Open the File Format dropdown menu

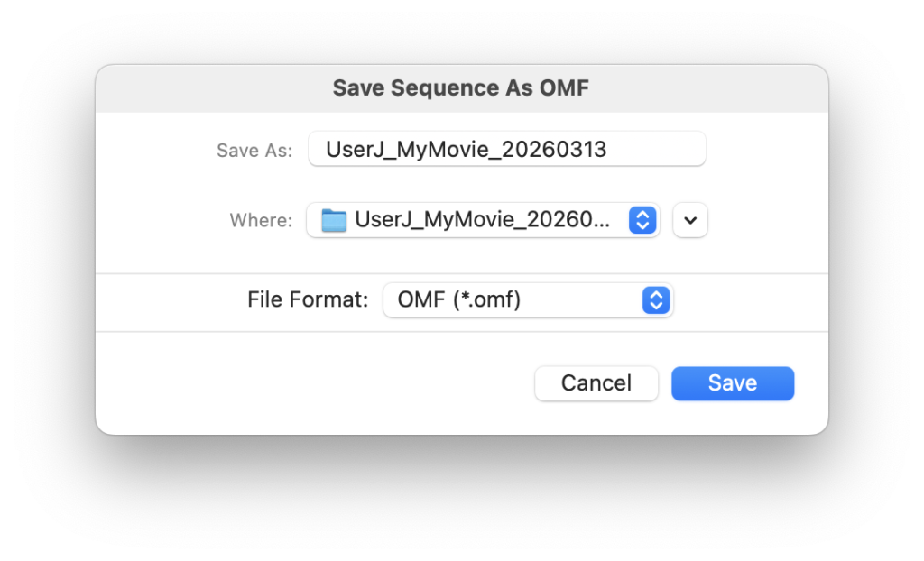pyautogui.click(x=528, y=300)
